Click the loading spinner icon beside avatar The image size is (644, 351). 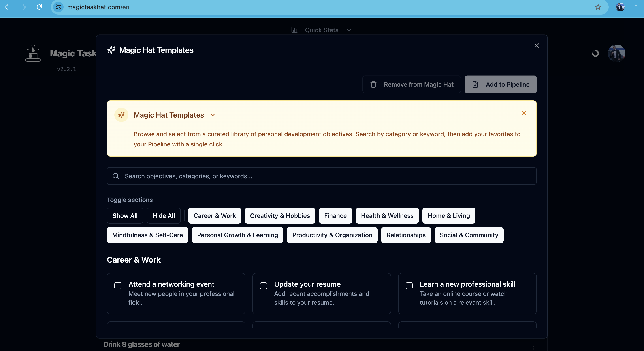[x=595, y=53]
